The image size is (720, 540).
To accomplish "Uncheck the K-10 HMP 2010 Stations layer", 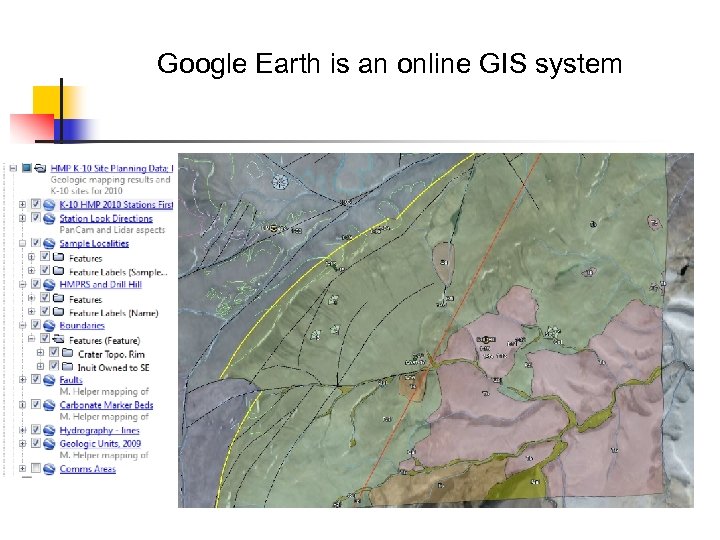I will tap(36, 204).
